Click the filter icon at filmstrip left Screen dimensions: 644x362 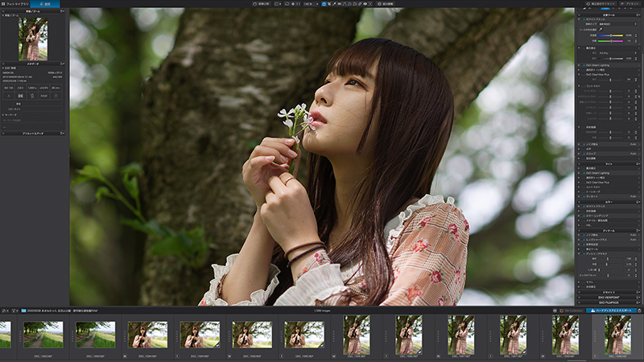tap(14, 311)
